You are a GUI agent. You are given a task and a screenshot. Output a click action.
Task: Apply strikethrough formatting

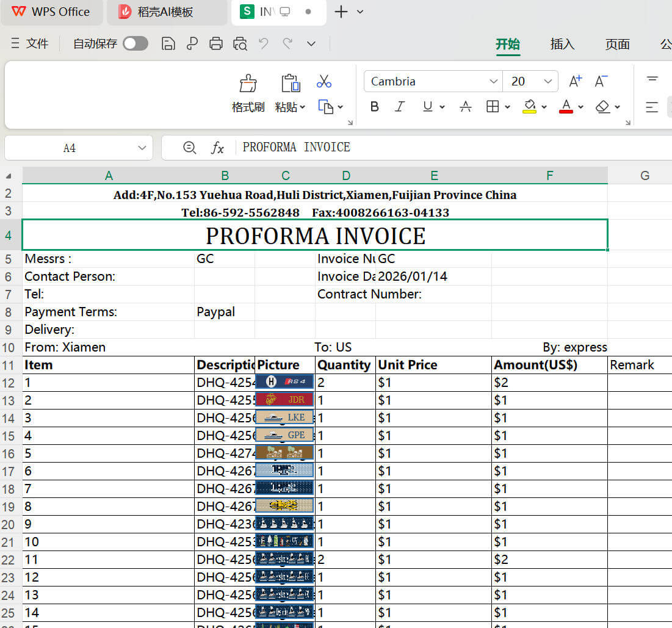(x=465, y=107)
